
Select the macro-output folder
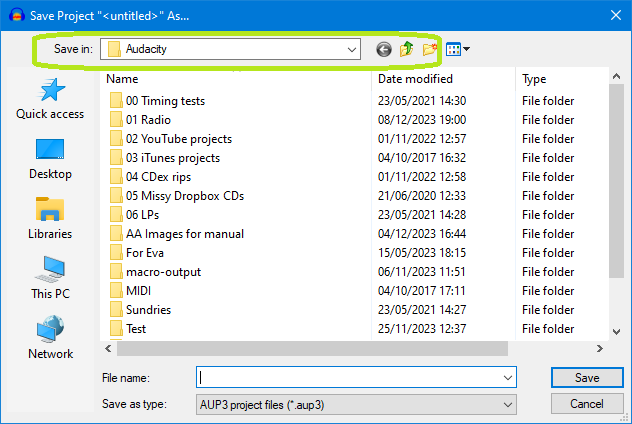163,272
